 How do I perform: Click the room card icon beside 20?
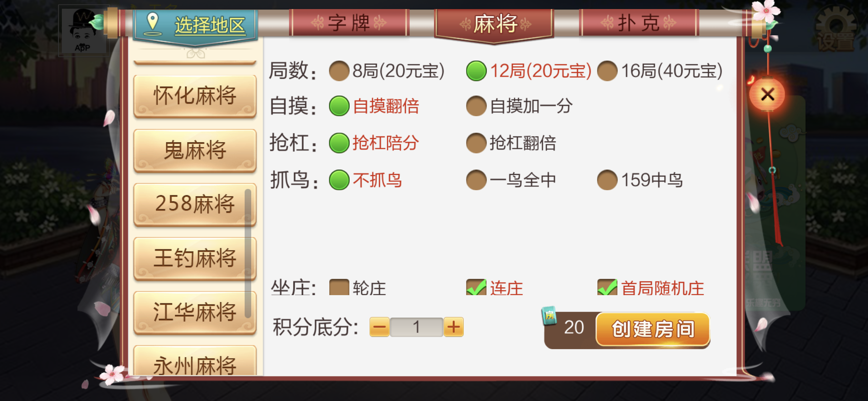coord(549,316)
